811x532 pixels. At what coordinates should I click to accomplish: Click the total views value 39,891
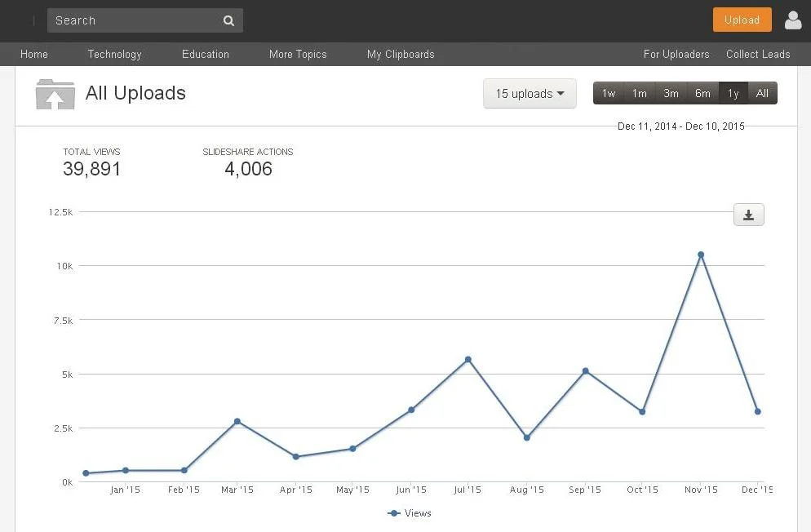91,169
